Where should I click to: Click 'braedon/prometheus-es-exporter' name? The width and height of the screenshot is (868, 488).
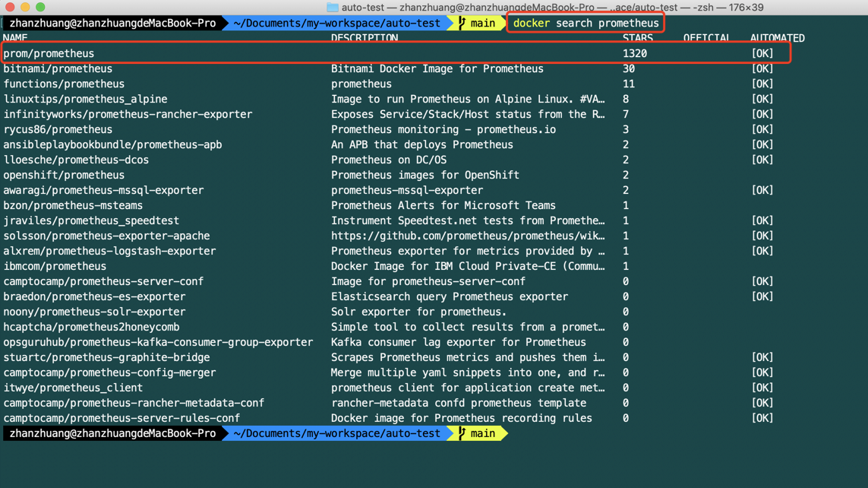(x=94, y=297)
